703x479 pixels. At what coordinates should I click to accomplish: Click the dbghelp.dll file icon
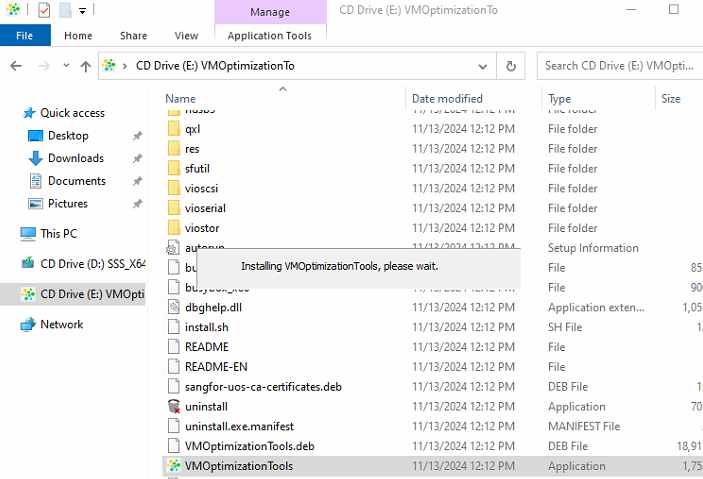173,307
